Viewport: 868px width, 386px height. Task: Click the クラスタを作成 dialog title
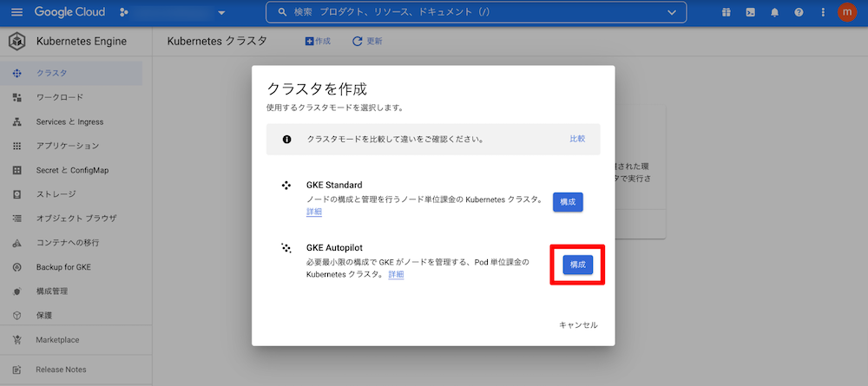317,89
